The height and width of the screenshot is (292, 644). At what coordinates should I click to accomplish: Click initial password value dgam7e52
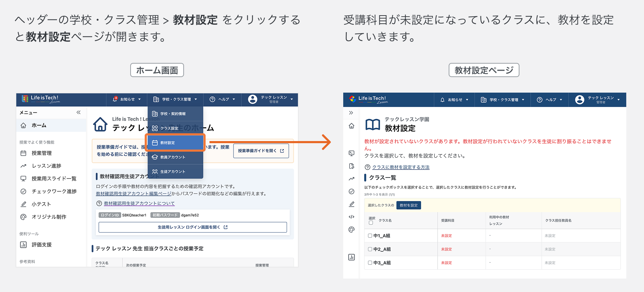[190, 215]
